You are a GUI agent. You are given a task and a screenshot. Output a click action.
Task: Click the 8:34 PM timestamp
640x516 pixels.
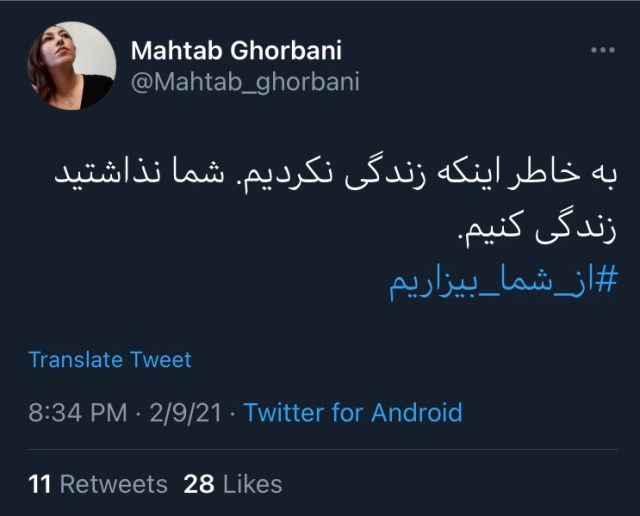point(78,412)
